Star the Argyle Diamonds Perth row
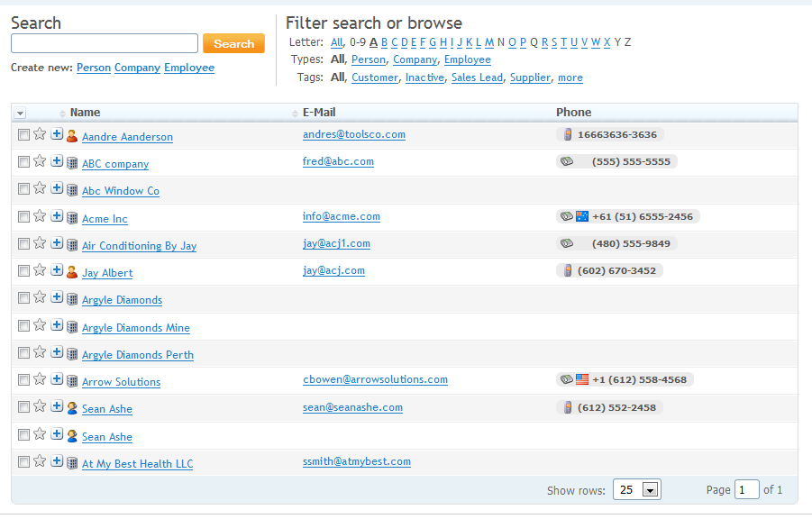The height and width of the screenshot is (519, 812). click(x=40, y=352)
